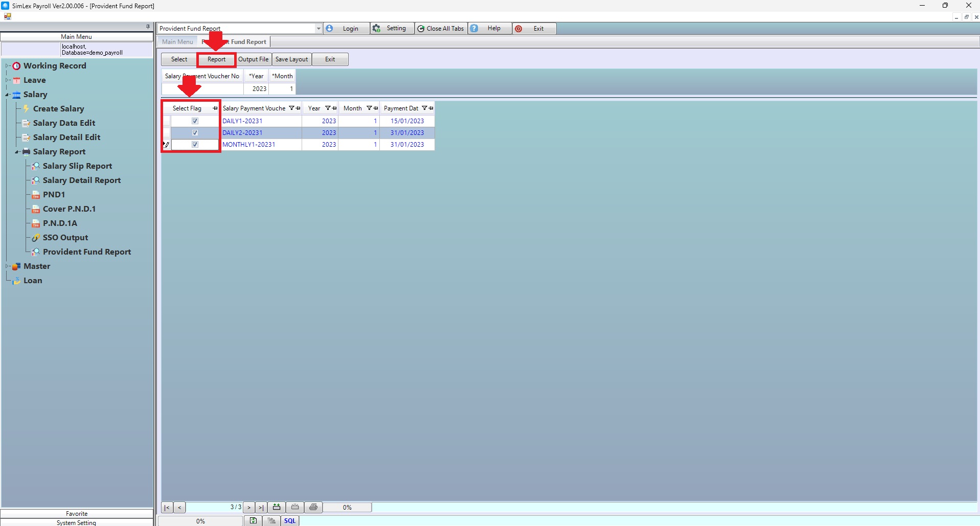Uncheck the Select Flag for DAILY1-20231
This screenshot has height=526, width=980.
click(x=195, y=121)
